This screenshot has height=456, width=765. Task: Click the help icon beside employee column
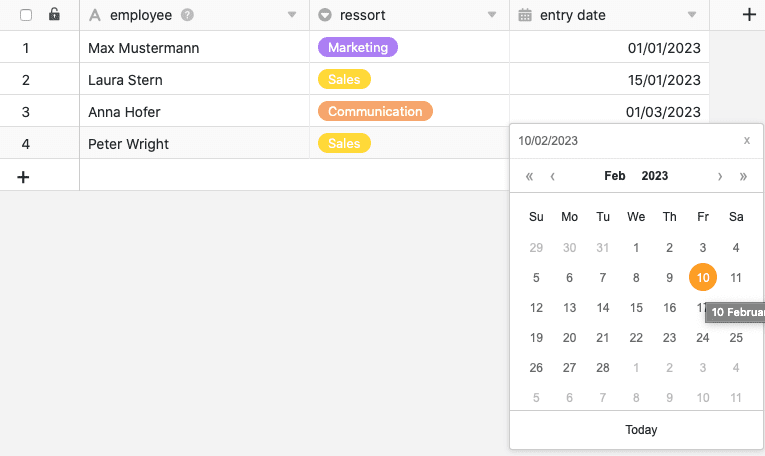(188, 15)
